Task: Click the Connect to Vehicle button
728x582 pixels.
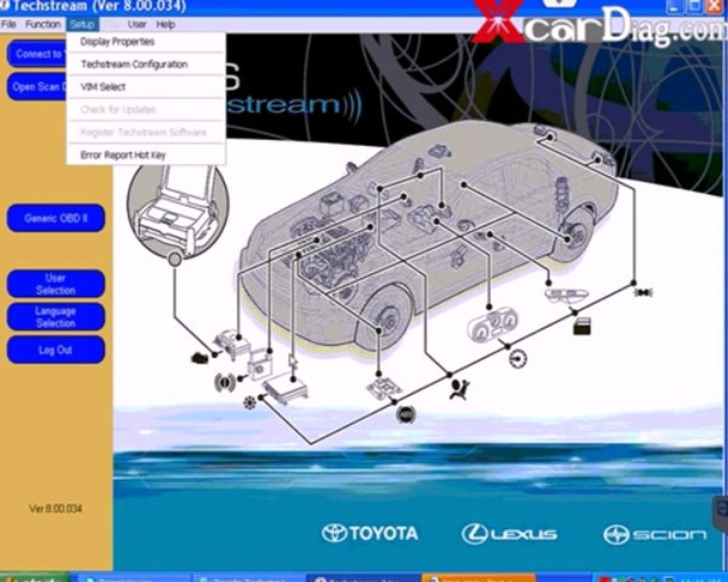Action: 37,54
